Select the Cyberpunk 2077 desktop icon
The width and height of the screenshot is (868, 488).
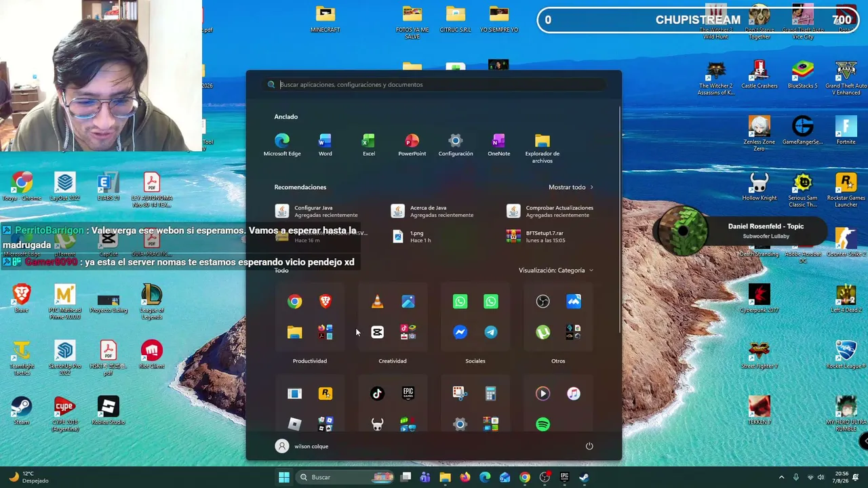tap(759, 299)
